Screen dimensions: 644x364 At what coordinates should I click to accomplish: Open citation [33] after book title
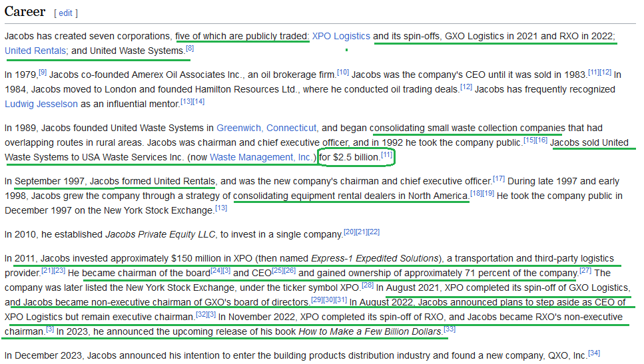450,329
